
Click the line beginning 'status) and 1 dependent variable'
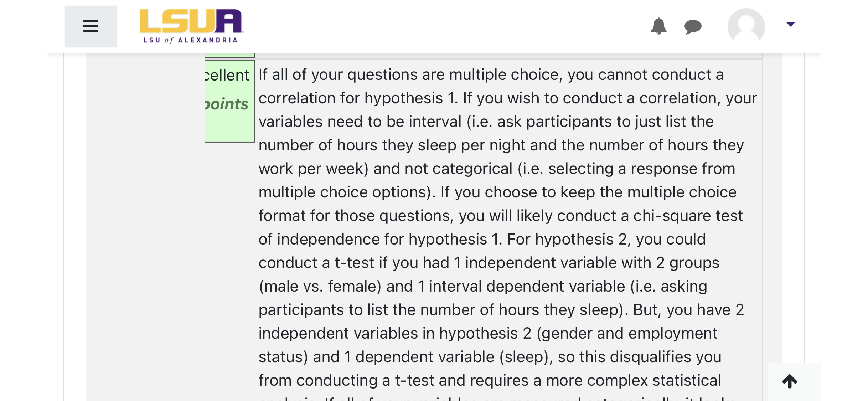(490, 357)
